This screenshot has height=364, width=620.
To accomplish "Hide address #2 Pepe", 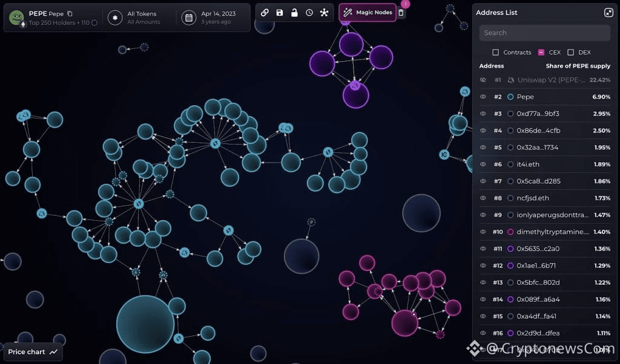I will [x=483, y=97].
